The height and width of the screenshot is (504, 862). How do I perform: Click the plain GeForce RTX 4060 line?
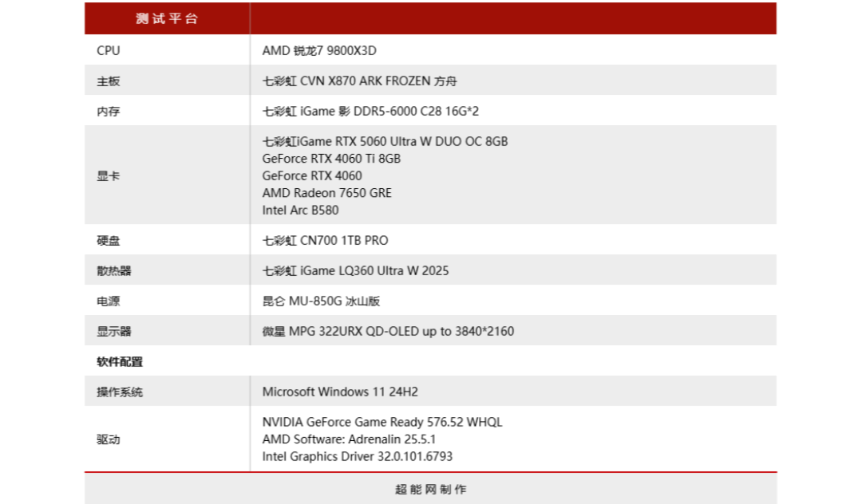click(x=312, y=175)
